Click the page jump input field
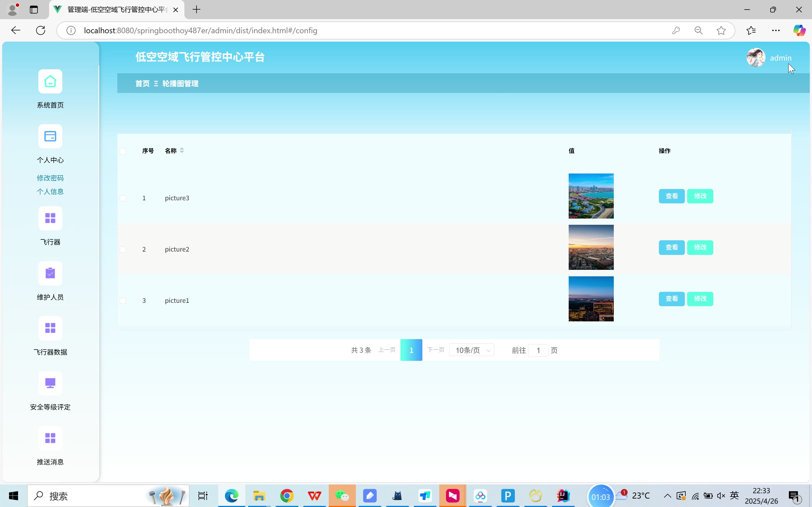 538,350
